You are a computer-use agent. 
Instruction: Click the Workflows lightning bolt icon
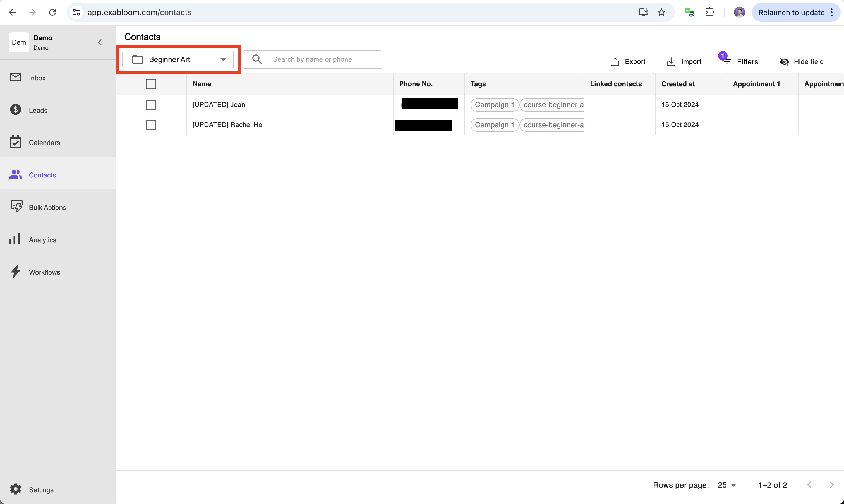pos(16,272)
